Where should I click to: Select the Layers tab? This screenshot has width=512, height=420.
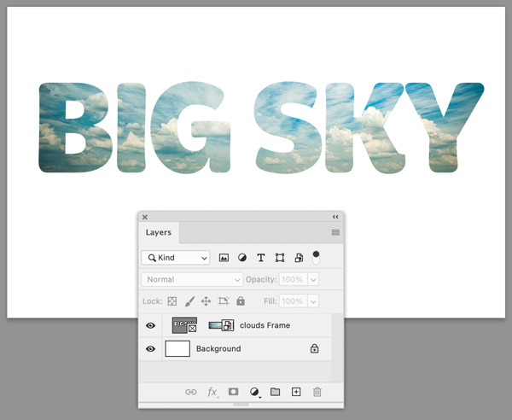(x=159, y=232)
